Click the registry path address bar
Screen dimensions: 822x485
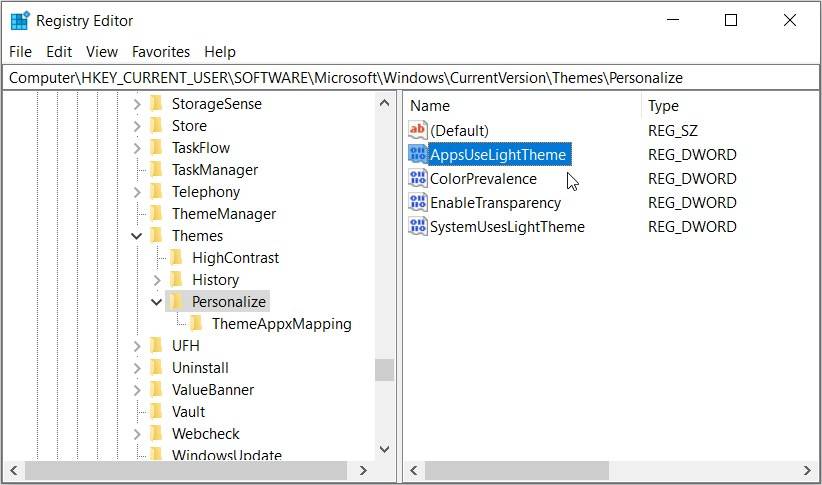pos(410,78)
